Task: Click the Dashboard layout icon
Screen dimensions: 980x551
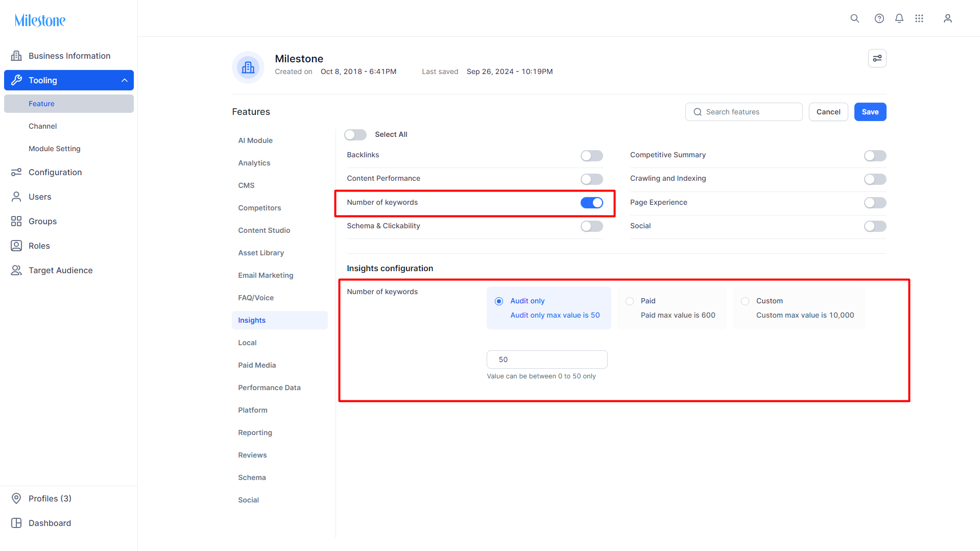Action: pos(16,523)
